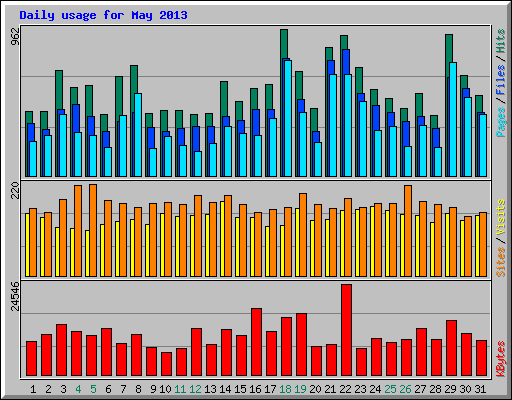
Task: Click the 220 value on the visits axis
Action: coord(15,190)
